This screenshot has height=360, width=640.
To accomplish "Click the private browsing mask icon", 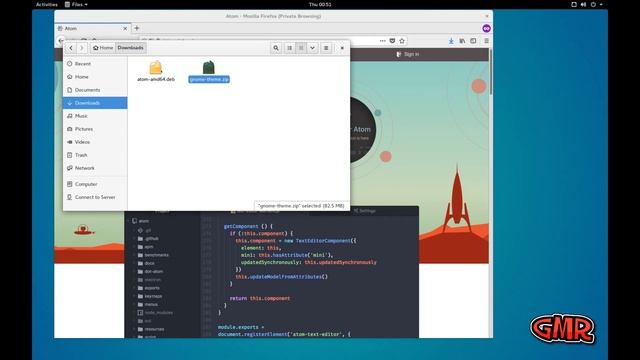I will click(x=486, y=28).
